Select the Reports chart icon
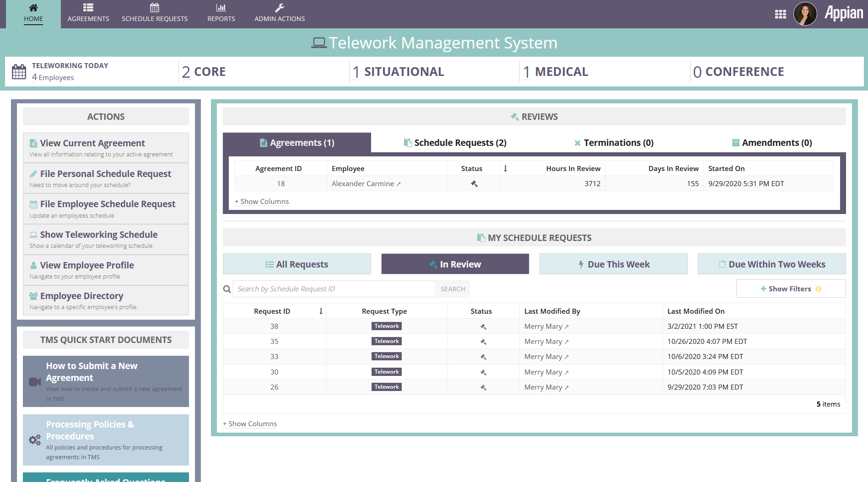 pyautogui.click(x=221, y=7)
